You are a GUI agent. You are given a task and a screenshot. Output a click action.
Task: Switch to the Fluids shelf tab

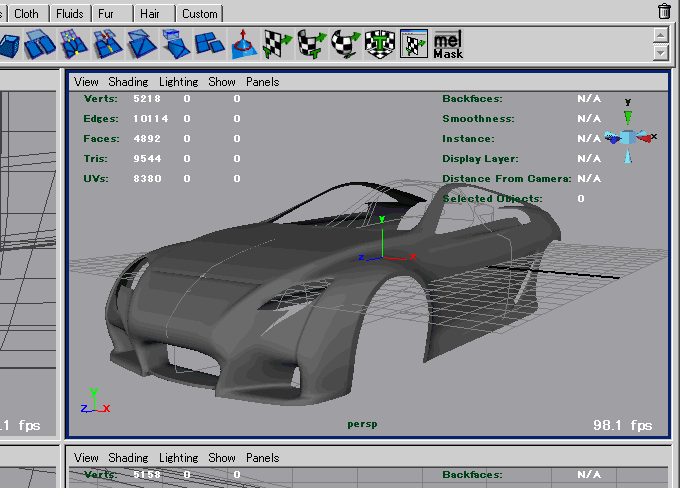pyautogui.click(x=69, y=14)
